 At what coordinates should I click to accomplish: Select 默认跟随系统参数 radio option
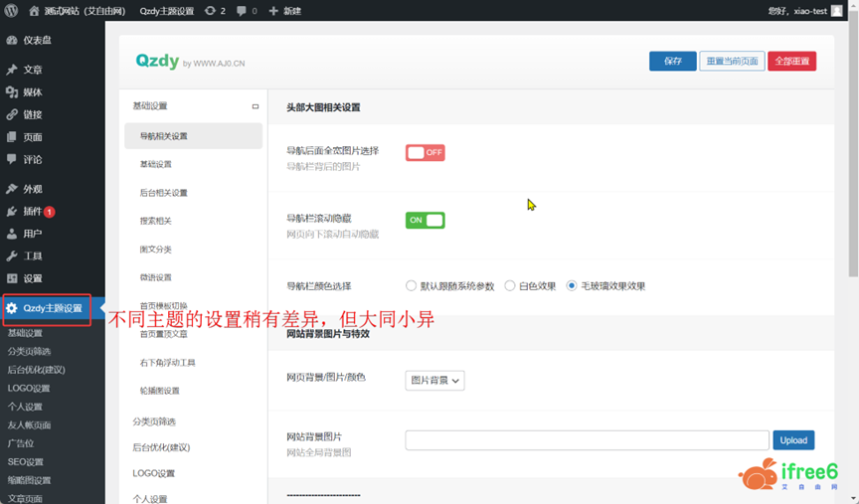411,286
